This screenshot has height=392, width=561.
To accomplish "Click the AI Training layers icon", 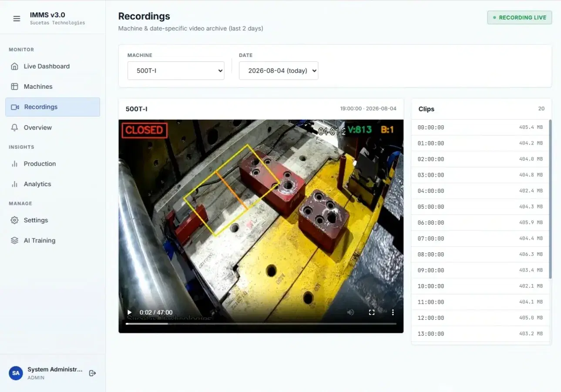I will (15, 241).
